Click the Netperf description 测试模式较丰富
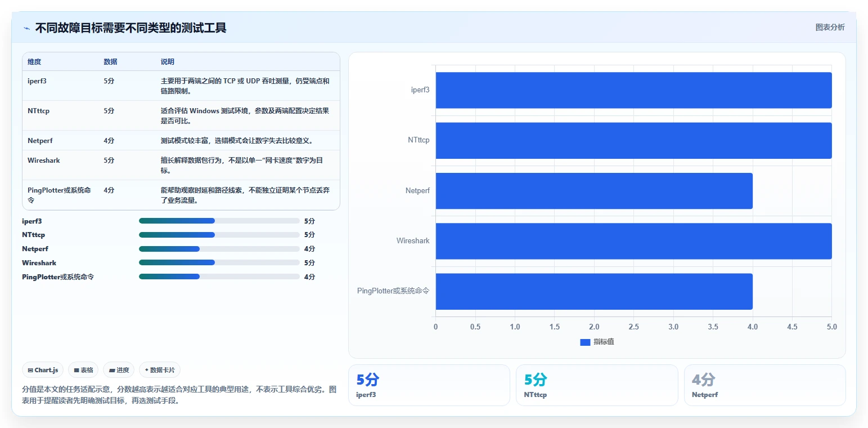Viewport: 868px width, 428px height. [237, 141]
